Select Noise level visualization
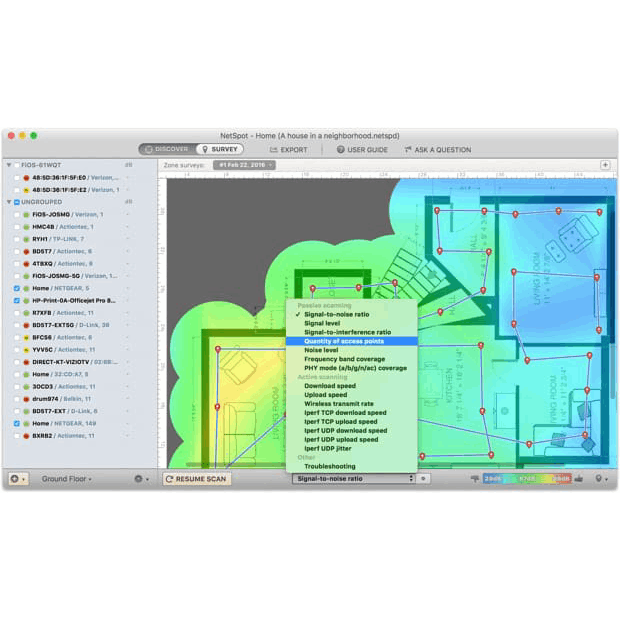Image resolution: width=620 pixels, height=620 pixels. click(x=321, y=350)
